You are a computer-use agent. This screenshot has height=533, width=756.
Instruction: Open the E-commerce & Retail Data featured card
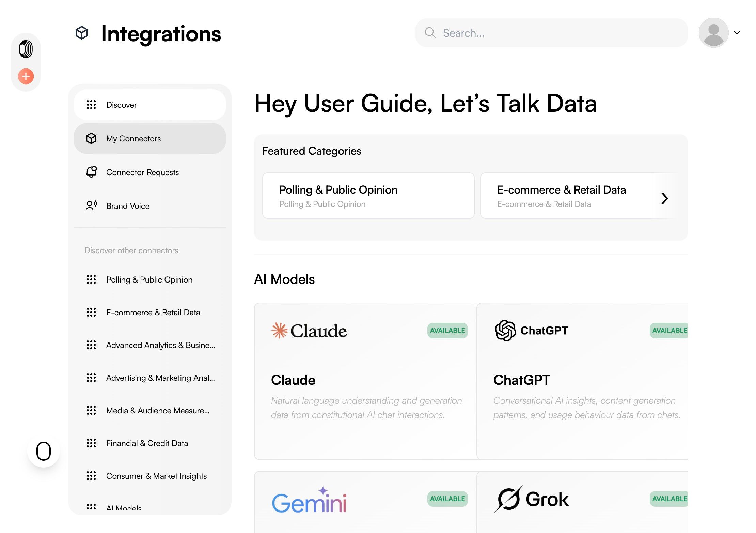click(579, 196)
